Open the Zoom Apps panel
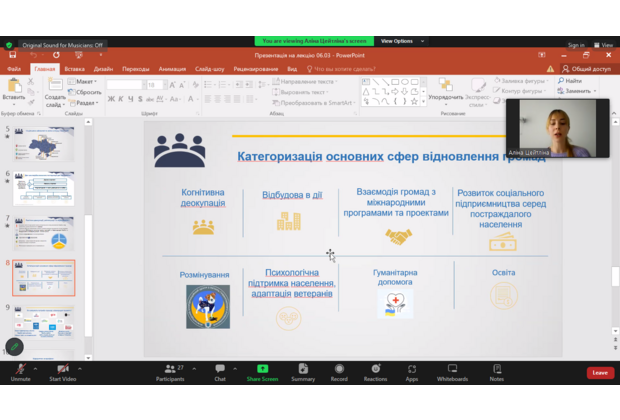Screen dimensions: 620x420 pos(412,370)
